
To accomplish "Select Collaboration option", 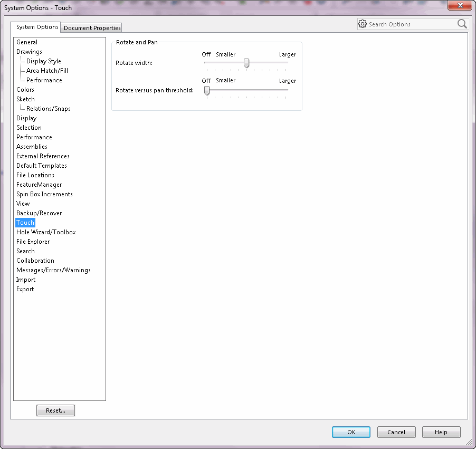I will (x=35, y=261).
